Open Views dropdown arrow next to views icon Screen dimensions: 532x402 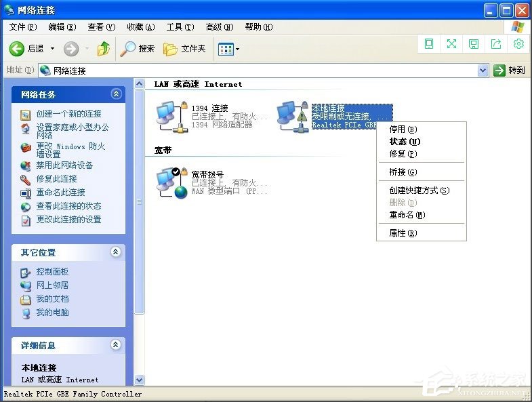point(237,49)
